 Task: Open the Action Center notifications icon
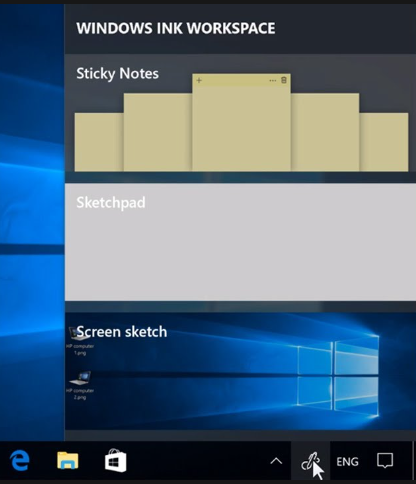tap(385, 461)
